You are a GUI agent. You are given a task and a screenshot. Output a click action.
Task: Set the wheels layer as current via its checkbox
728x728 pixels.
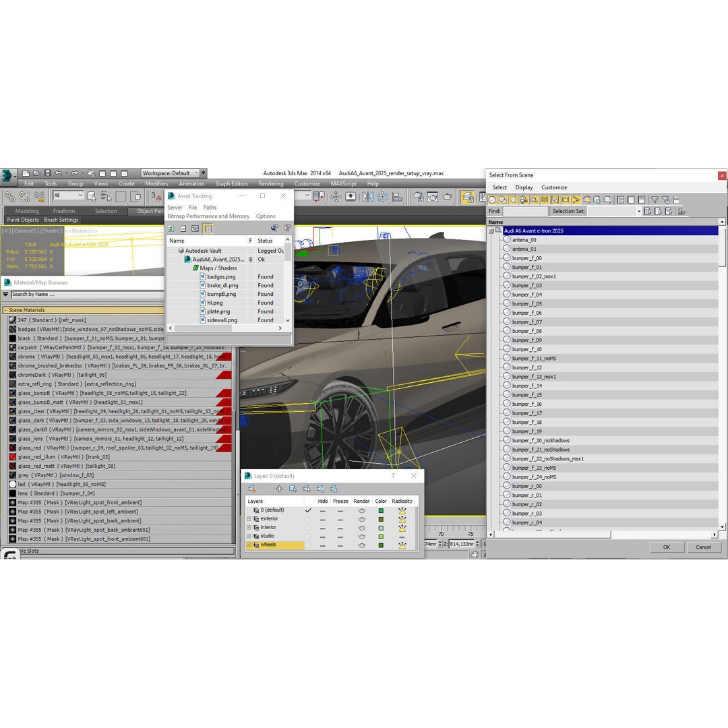(x=308, y=545)
